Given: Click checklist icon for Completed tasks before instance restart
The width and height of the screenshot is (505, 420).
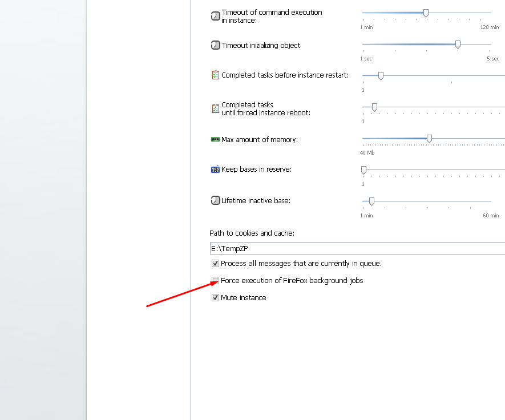Looking at the screenshot, I should click(x=215, y=75).
